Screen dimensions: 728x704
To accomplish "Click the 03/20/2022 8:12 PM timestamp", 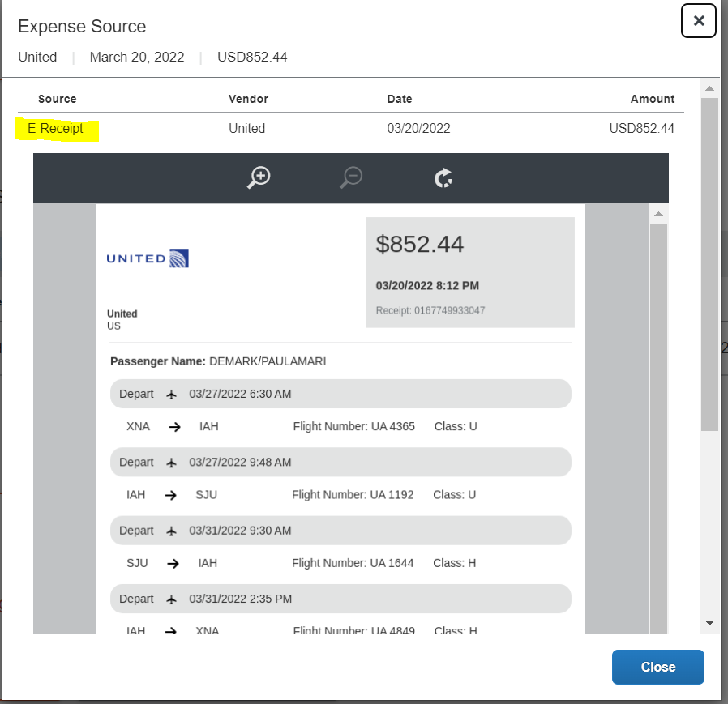I will click(427, 285).
